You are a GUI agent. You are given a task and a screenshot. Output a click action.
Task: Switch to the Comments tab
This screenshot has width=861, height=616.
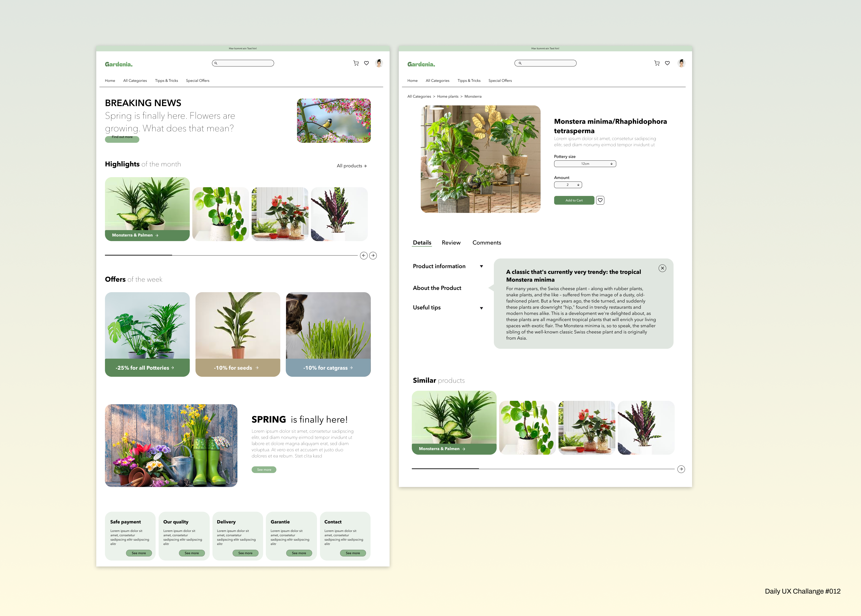tap(487, 243)
